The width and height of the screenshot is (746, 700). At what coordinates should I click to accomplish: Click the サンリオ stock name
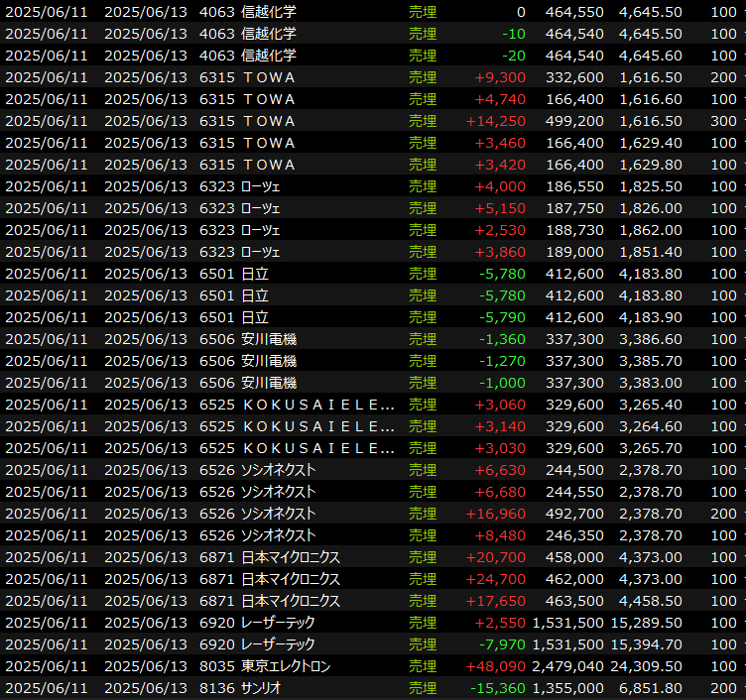(265, 688)
